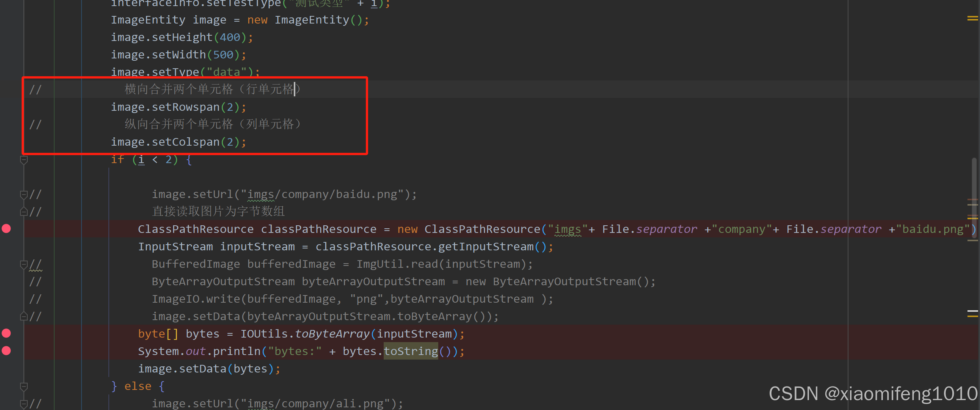Screen dimensions: 980x410
Task: Click the getInputStream method call
Action: click(486, 247)
